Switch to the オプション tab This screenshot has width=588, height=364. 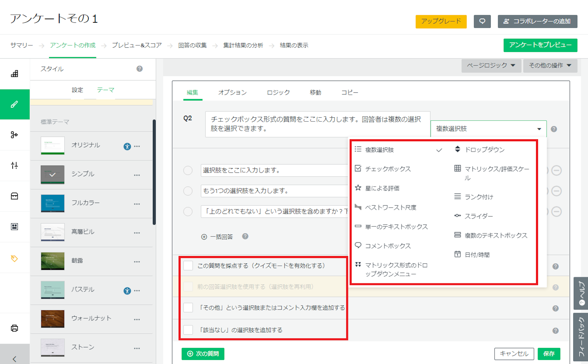tap(232, 92)
